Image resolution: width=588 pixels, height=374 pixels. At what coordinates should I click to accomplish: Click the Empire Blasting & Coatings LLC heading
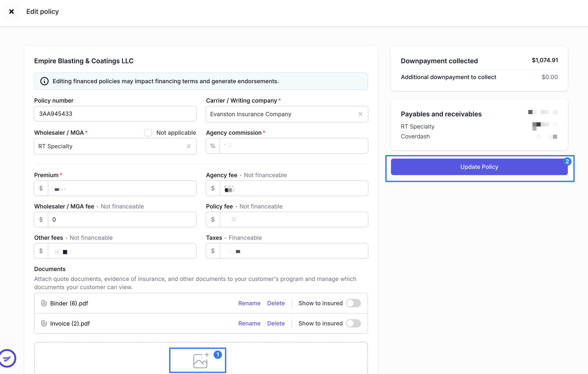[84, 61]
